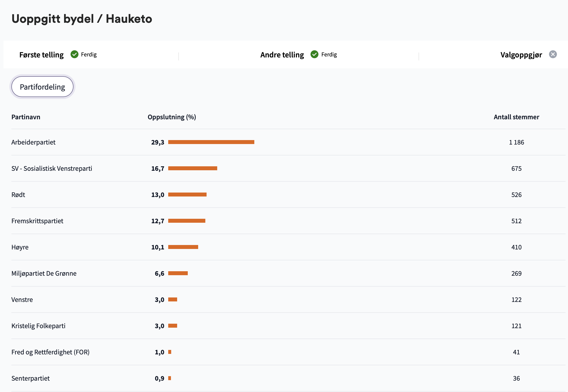Sort by the Partinavn column header
This screenshot has width=568, height=392.
click(26, 117)
